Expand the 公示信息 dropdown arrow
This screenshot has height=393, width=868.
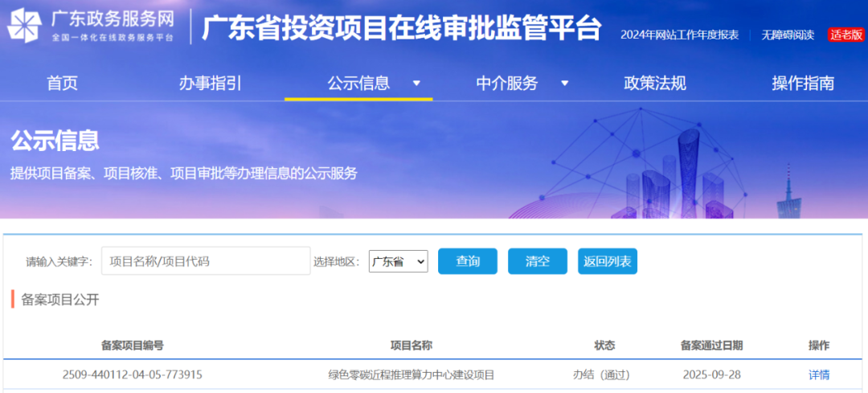[416, 84]
